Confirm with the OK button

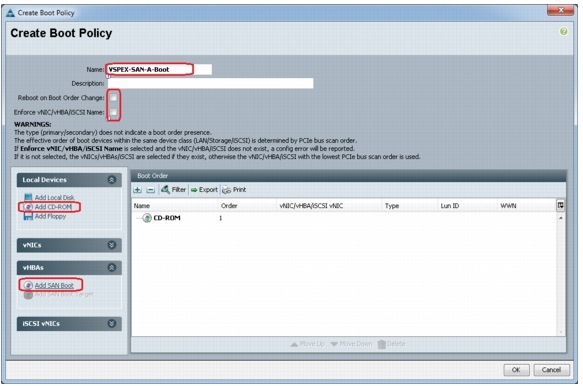point(516,370)
